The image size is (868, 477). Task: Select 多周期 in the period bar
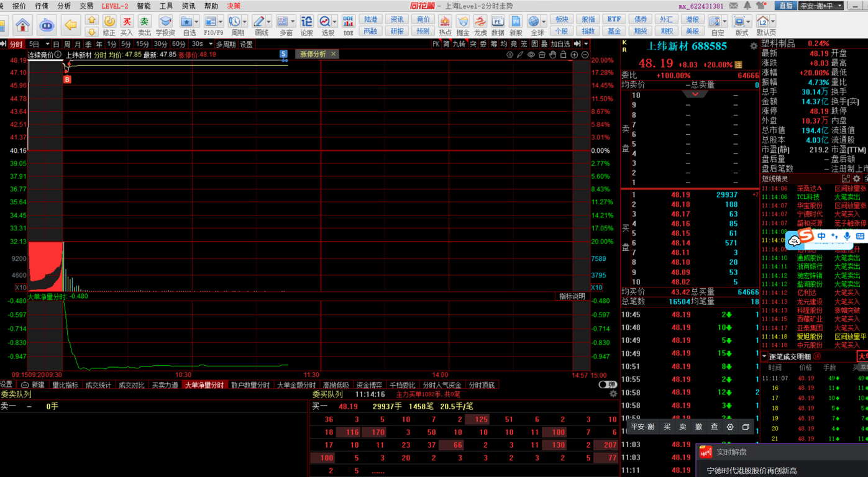(226, 44)
